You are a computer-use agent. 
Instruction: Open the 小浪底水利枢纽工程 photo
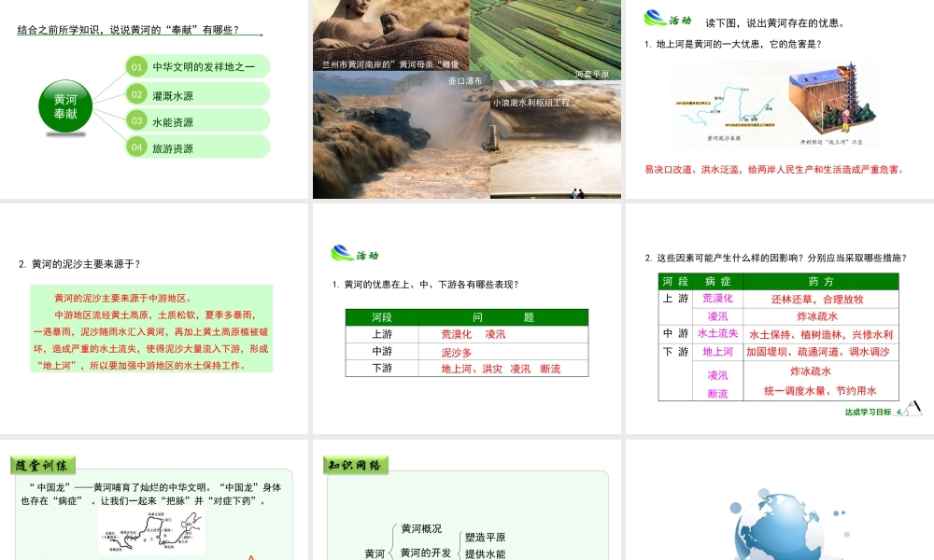pos(556,139)
